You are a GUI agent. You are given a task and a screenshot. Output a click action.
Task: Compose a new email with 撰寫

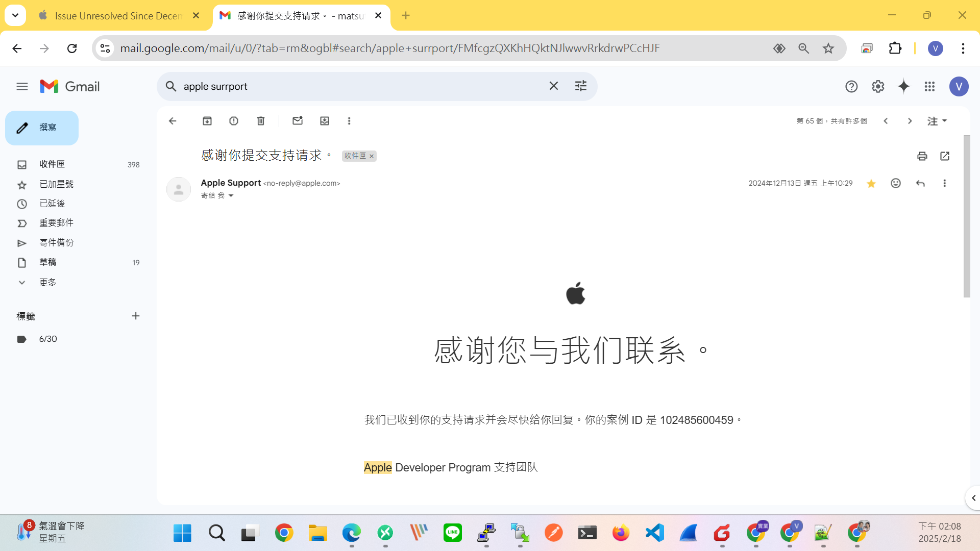pyautogui.click(x=42, y=128)
